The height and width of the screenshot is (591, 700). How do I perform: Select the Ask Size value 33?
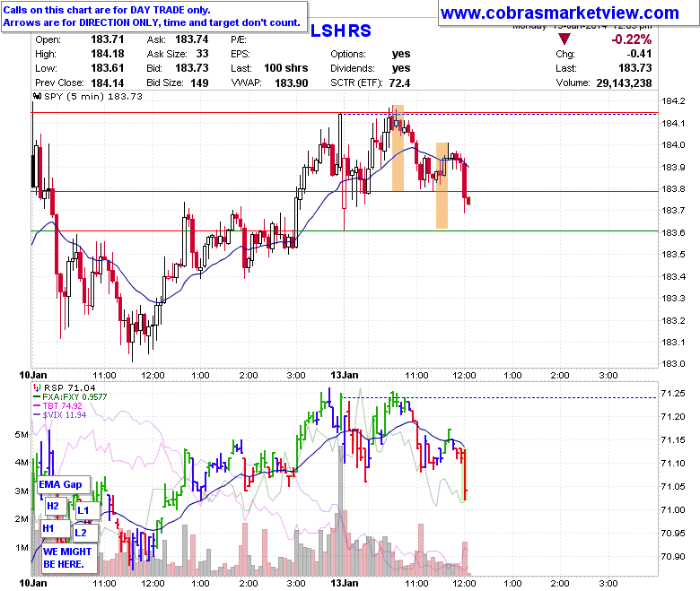pyautogui.click(x=202, y=54)
